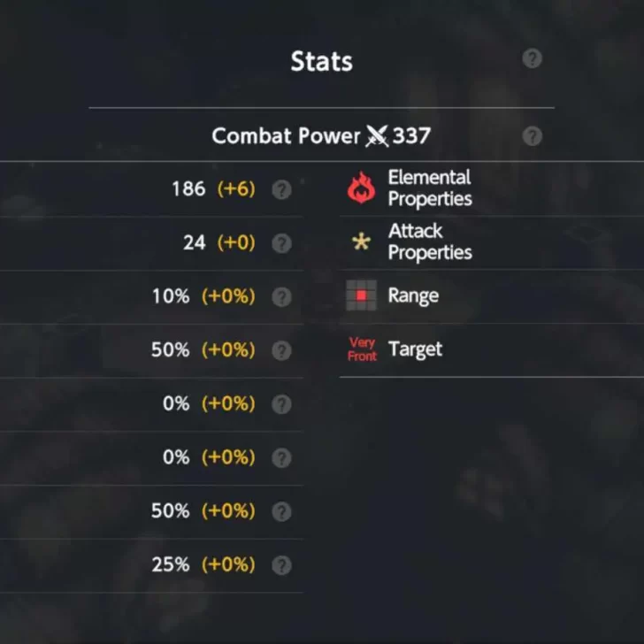Viewport: 644px width, 644px height.
Task: Open help for the 10% stat
Action: point(281,296)
